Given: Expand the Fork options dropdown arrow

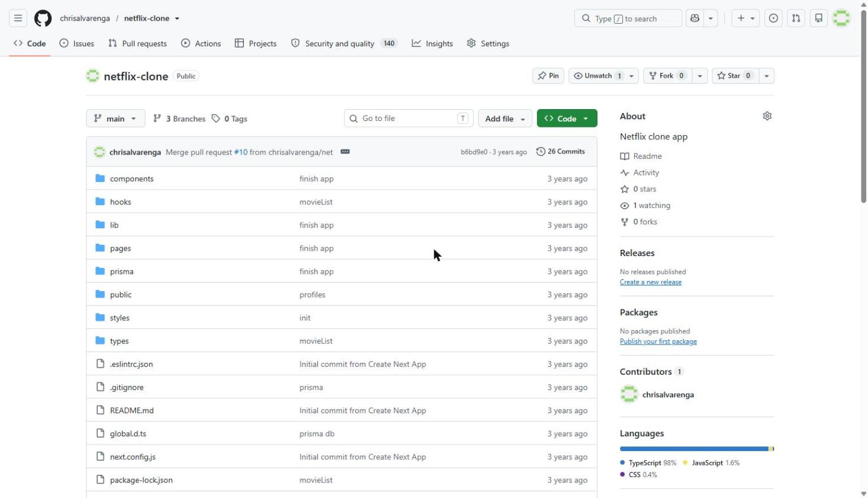Looking at the screenshot, I should 700,76.
